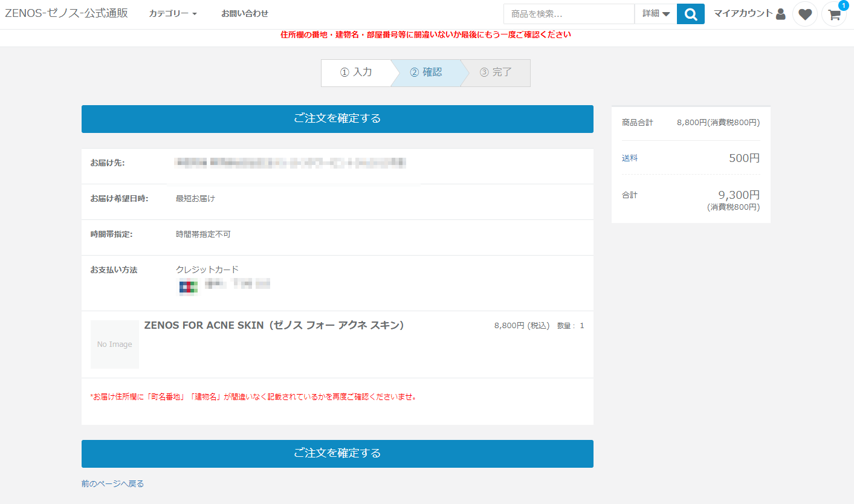This screenshot has height=504, width=854.
Task: Open the shopping cart icon
Action: pos(834,15)
